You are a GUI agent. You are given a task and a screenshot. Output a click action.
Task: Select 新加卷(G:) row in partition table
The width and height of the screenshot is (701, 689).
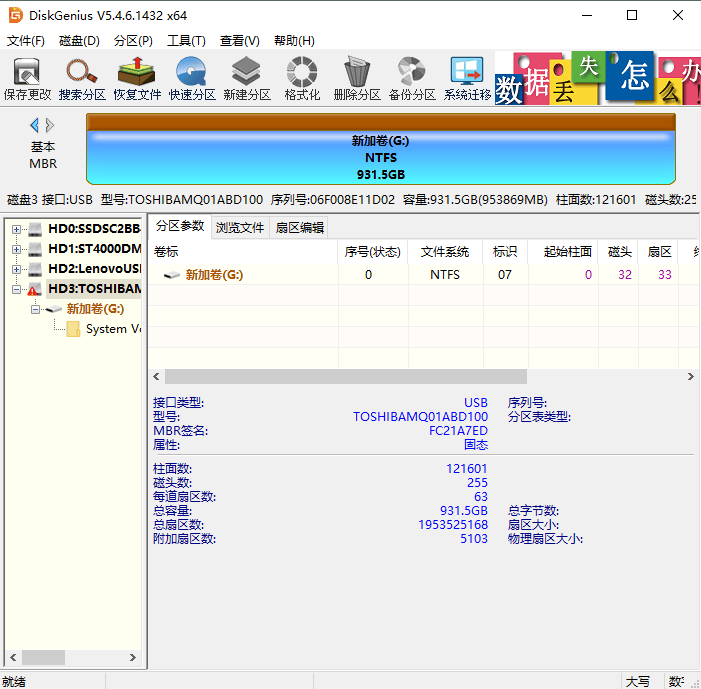click(424, 275)
